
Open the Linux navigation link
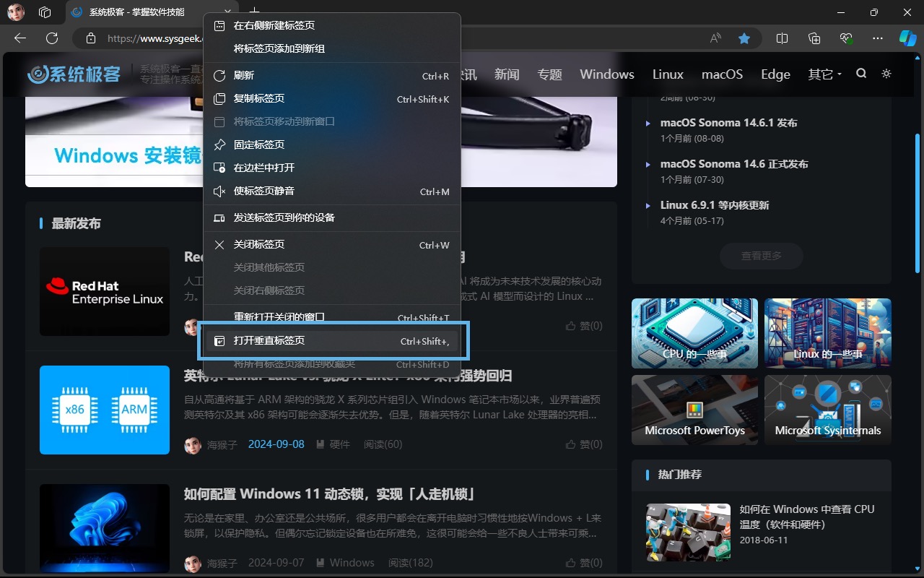668,74
